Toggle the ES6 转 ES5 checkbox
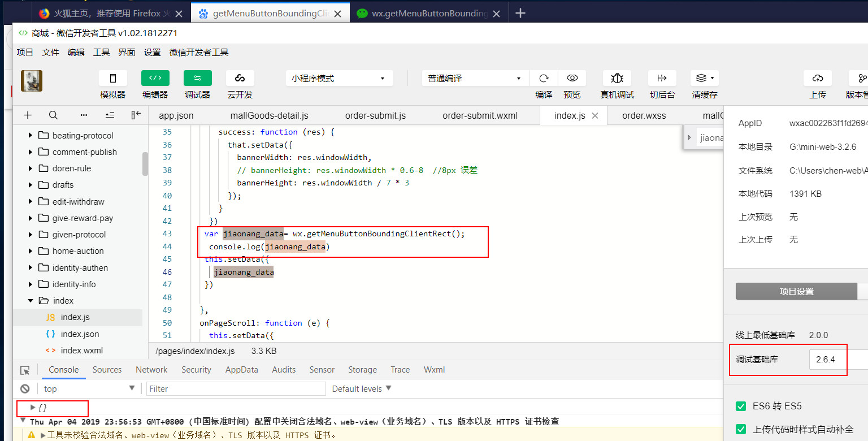 [x=741, y=406]
